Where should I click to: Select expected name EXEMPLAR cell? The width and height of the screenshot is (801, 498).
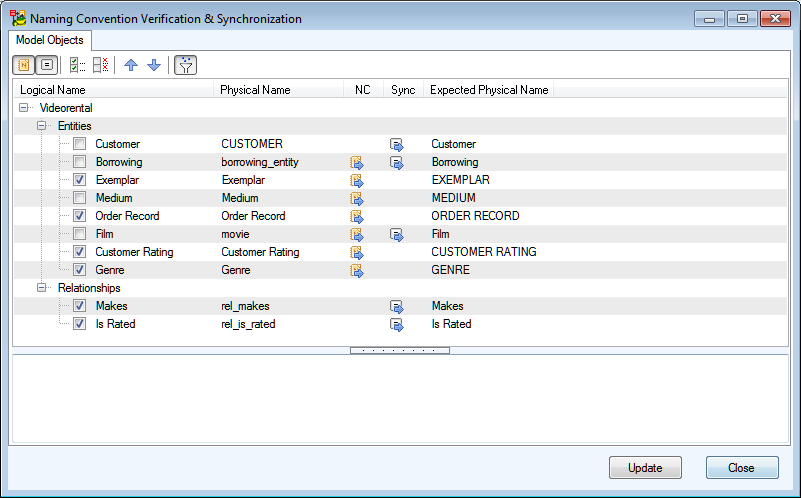point(460,180)
